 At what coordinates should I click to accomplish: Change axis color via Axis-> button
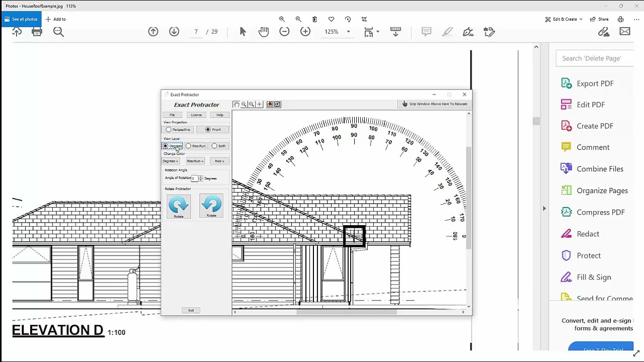click(219, 161)
